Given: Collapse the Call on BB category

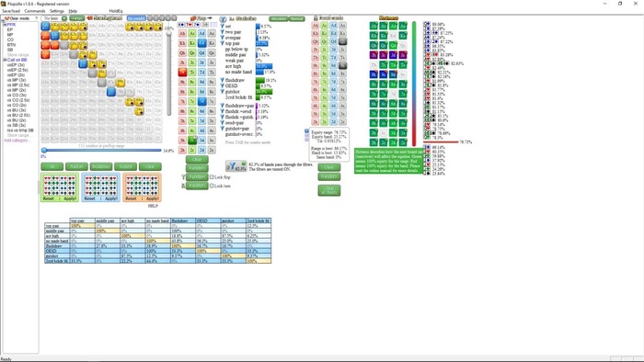Looking at the screenshot, I should click(5, 60).
